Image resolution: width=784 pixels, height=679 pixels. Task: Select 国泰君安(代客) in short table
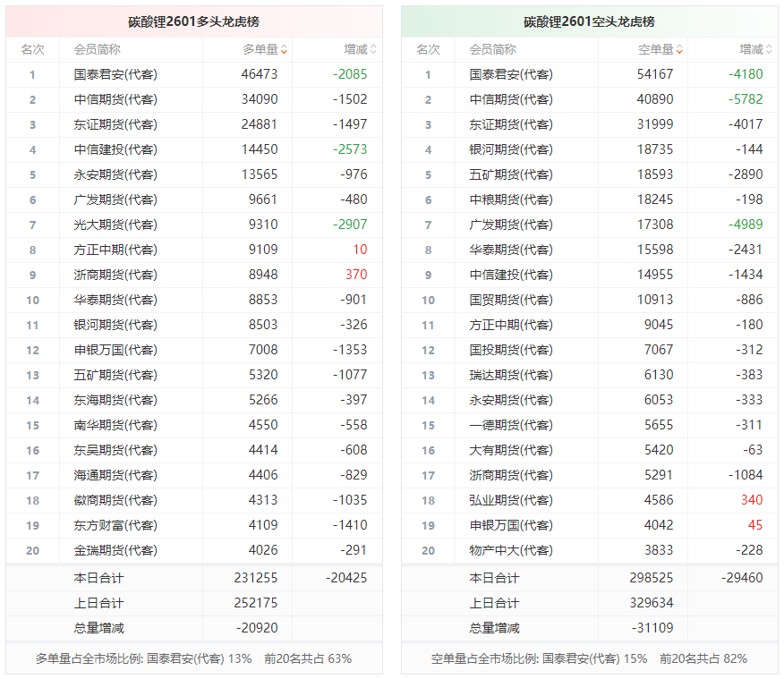point(511,74)
